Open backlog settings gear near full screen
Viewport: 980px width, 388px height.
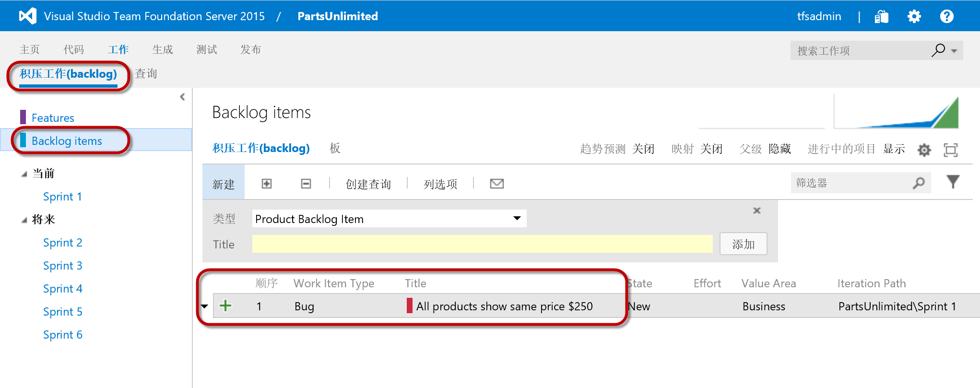(924, 150)
